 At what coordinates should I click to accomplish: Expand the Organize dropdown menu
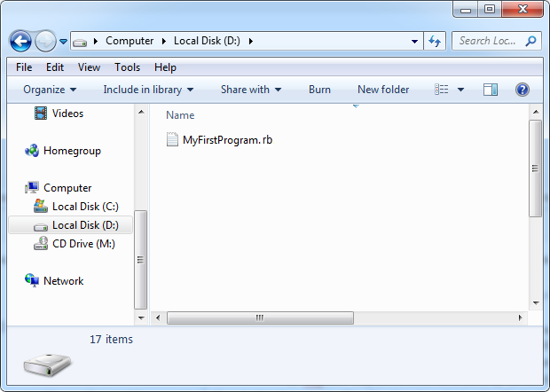tap(50, 90)
